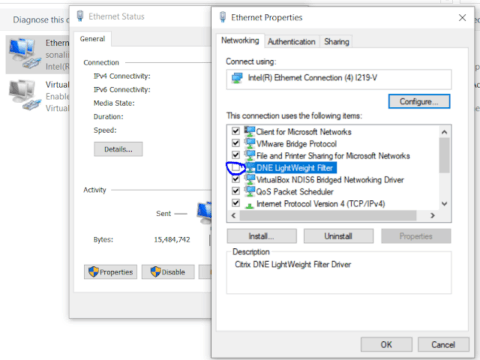Viewport: 480px width, 360px height.
Task: Click the Uninstall button
Action: point(338,236)
